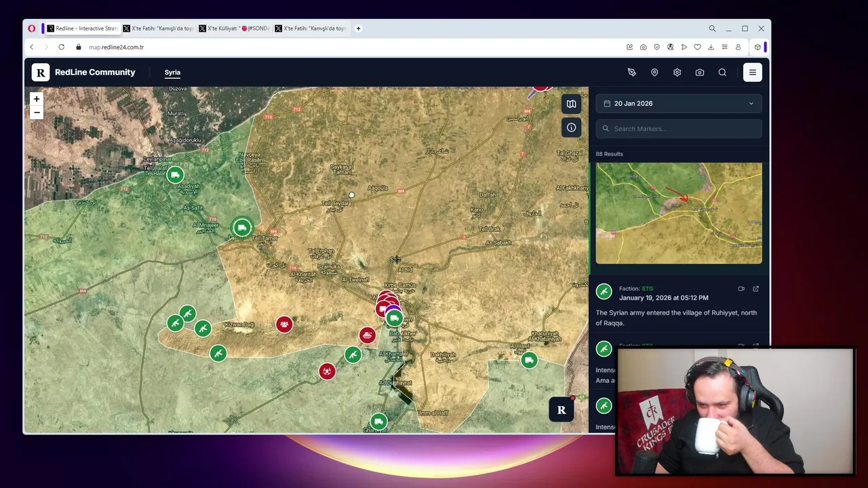
Task: Reload the page
Action: pyautogui.click(x=61, y=47)
